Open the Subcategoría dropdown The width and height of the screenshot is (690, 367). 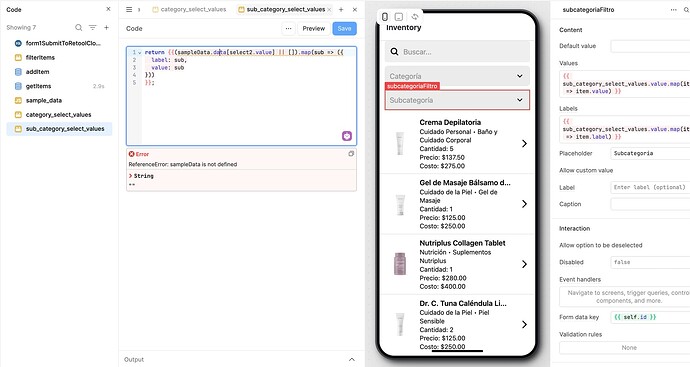457,100
